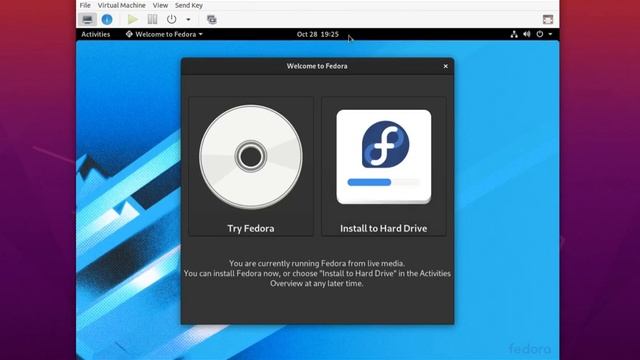This screenshot has width=640, height=360.
Task: Click the volume speaker icon
Action: pyautogui.click(x=527, y=34)
